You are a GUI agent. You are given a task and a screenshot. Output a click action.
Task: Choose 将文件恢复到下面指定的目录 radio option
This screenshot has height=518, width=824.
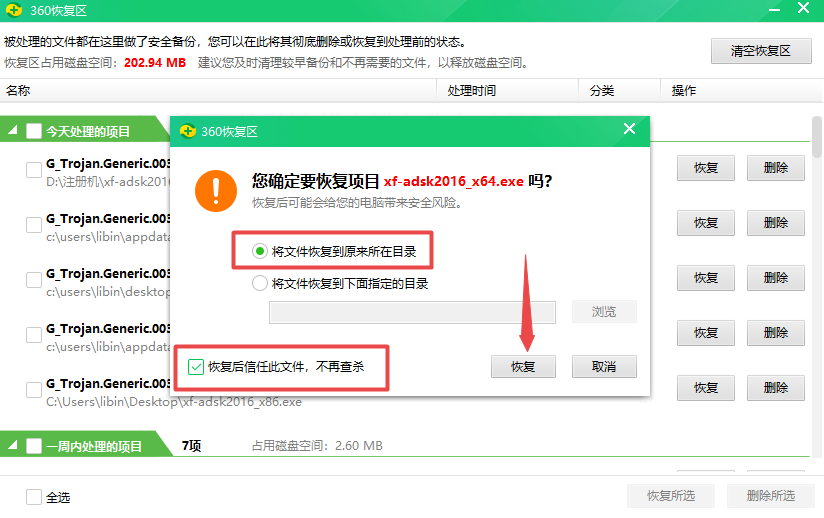pyautogui.click(x=260, y=283)
